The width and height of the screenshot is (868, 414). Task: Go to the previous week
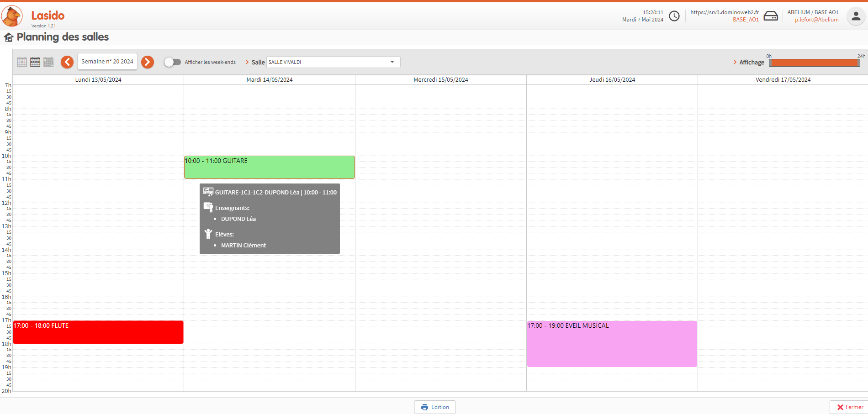point(67,62)
